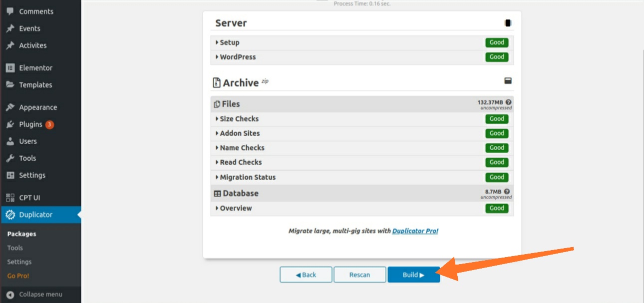This screenshot has height=303, width=644.
Task: Open the Plugins menu with 3 updates
Action: pos(30,124)
